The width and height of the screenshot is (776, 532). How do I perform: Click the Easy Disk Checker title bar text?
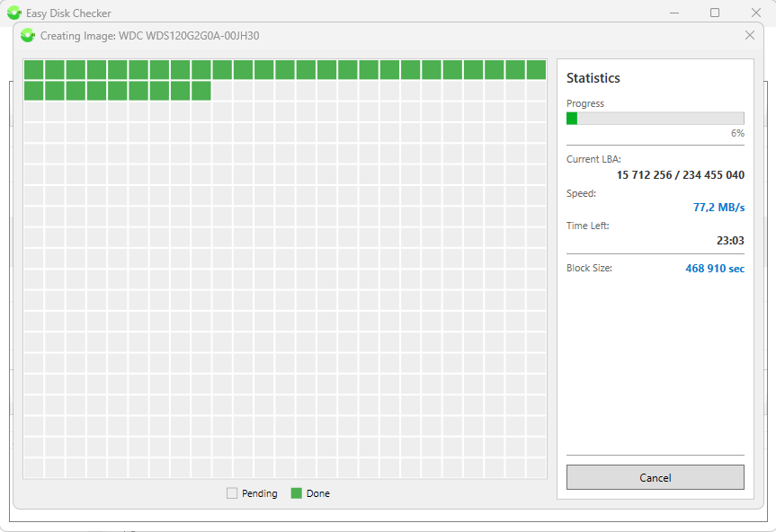pyautogui.click(x=67, y=13)
